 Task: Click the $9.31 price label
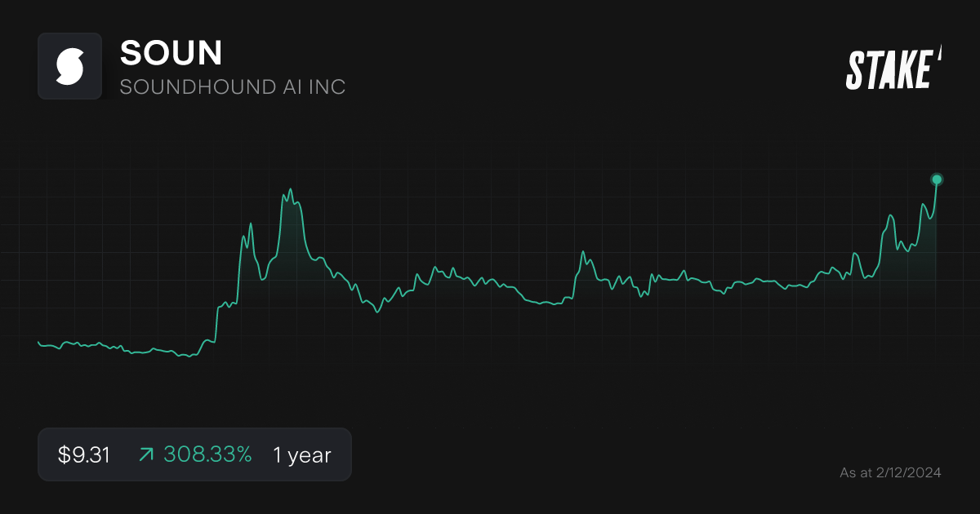(82, 454)
